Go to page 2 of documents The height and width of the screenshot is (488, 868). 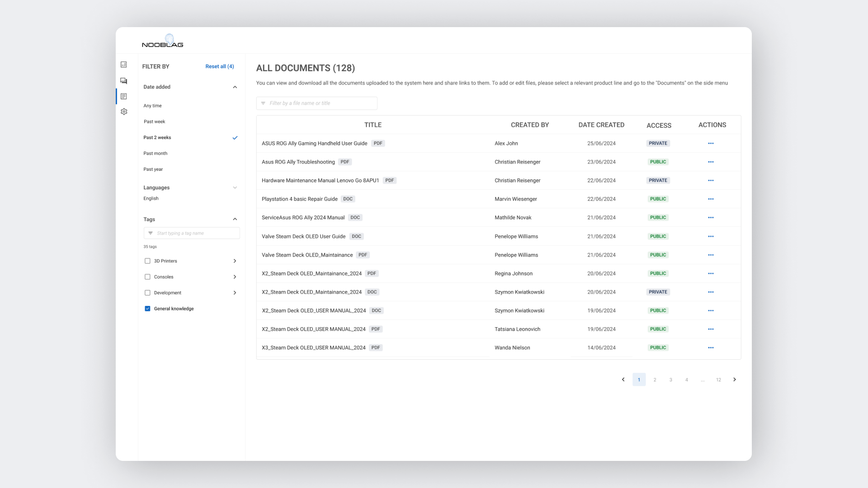655,380
